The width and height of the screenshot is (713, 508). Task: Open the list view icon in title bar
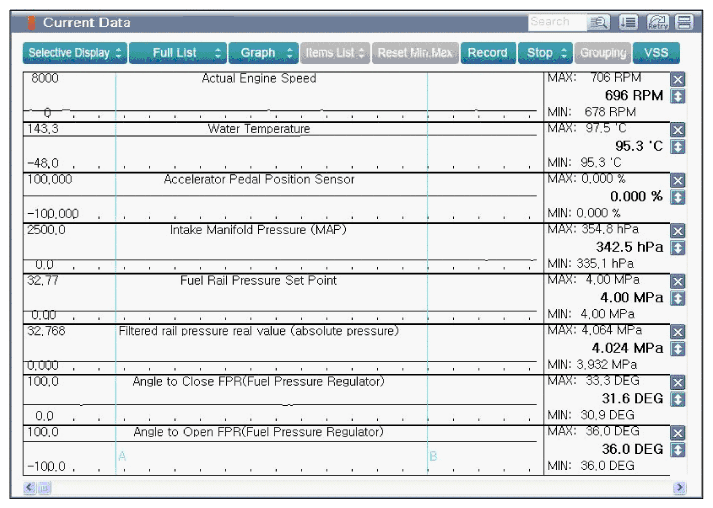click(628, 22)
